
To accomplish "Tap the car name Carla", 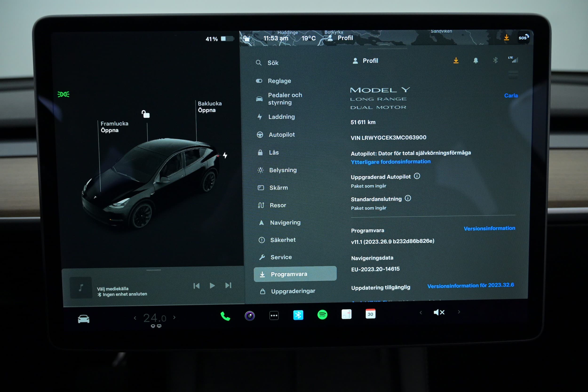I will pyautogui.click(x=511, y=95).
